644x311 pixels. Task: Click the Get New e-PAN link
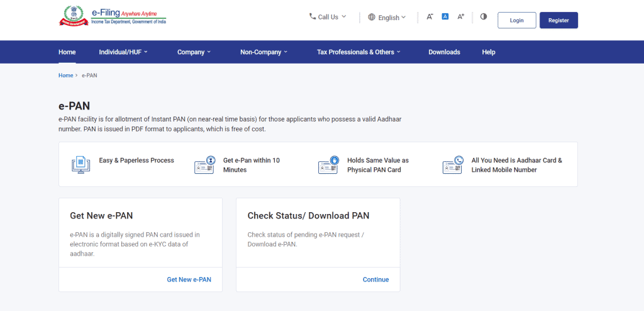(x=189, y=280)
